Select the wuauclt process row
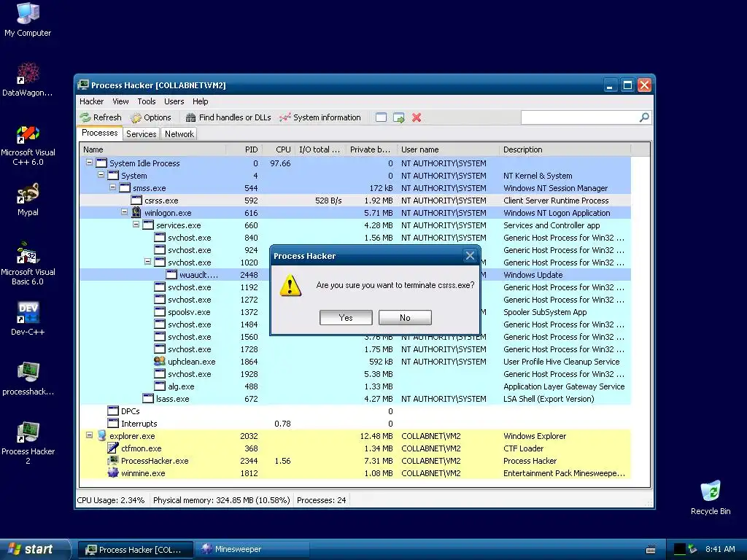 click(x=355, y=275)
